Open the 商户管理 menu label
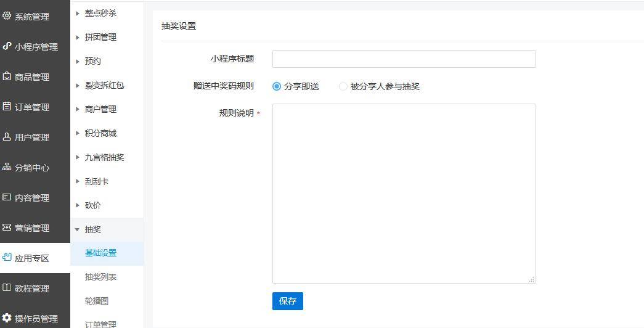The image size is (644, 328). click(100, 109)
